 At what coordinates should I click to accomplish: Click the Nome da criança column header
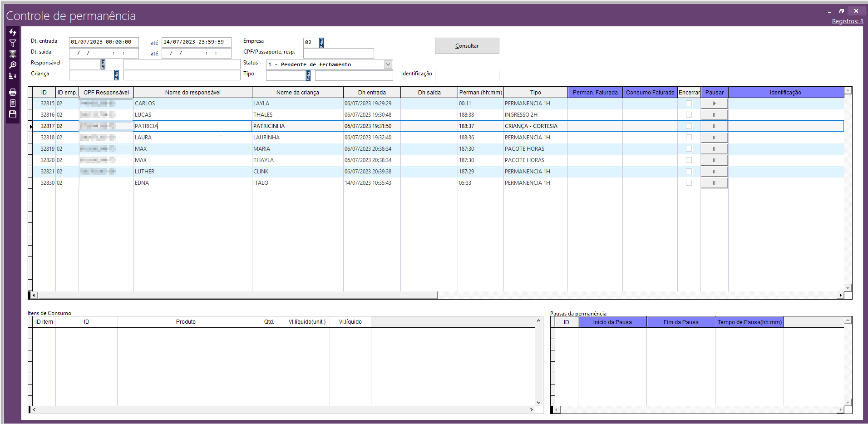click(297, 93)
